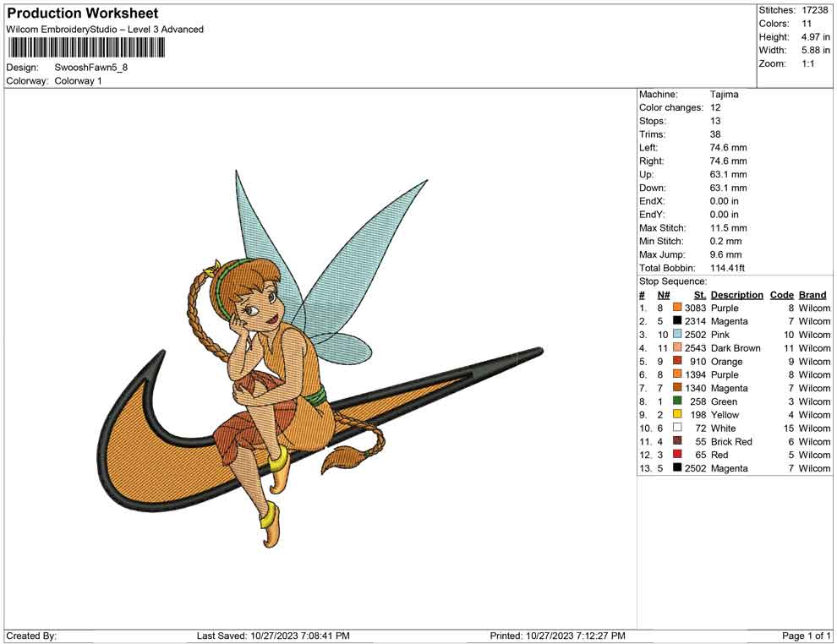This screenshot has width=837, height=644.
Task: Click the Machine value Tajima
Action: click(x=724, y=95)
